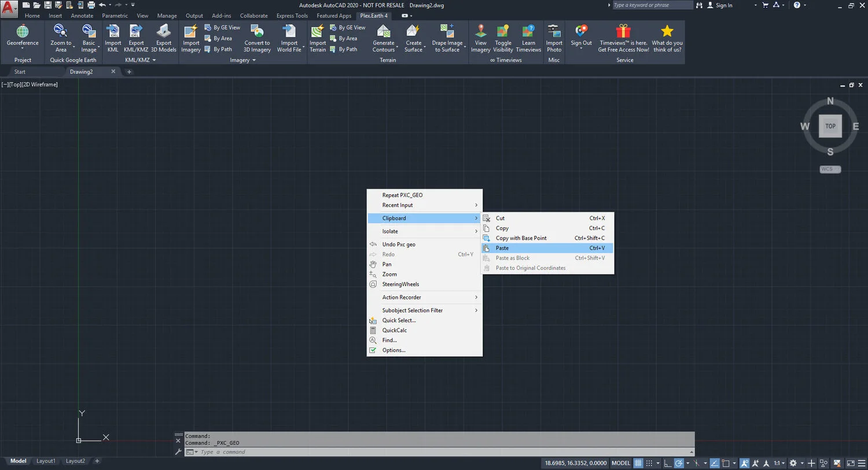The height and width of the screenshot is (470, 868).
Task: Toggle 2D object snap in status bar
Action: [x=726, y=463]
